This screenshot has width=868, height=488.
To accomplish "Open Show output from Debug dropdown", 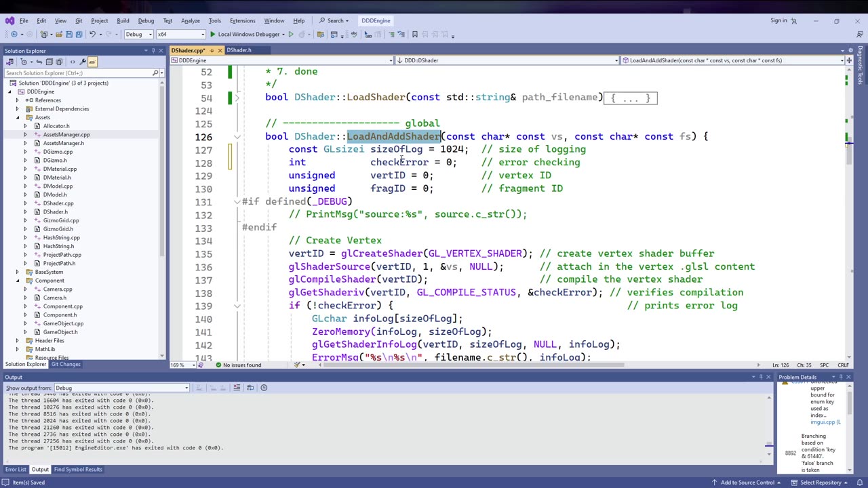I will 121,388.
